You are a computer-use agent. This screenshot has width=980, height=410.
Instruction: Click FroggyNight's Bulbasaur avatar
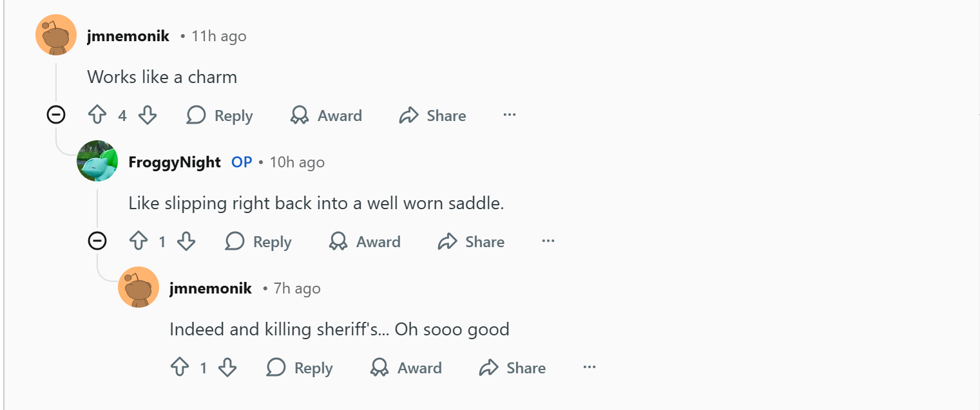97,161
